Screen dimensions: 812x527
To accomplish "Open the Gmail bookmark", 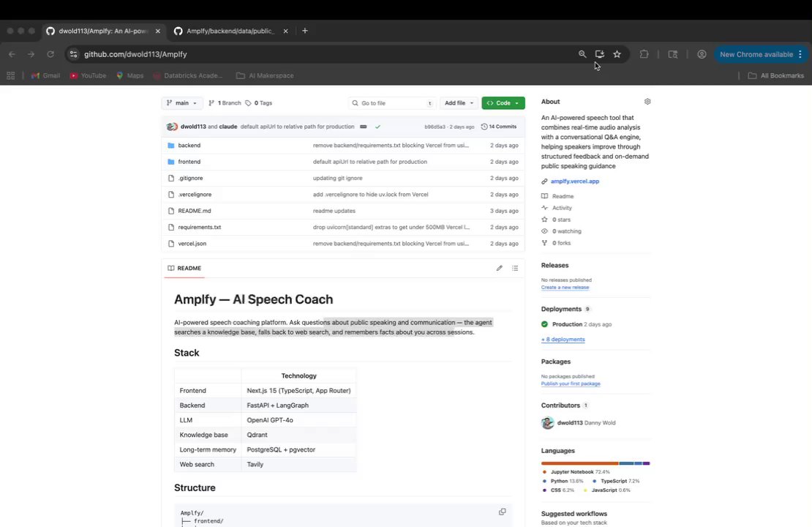I will click(x=45, y=75).
